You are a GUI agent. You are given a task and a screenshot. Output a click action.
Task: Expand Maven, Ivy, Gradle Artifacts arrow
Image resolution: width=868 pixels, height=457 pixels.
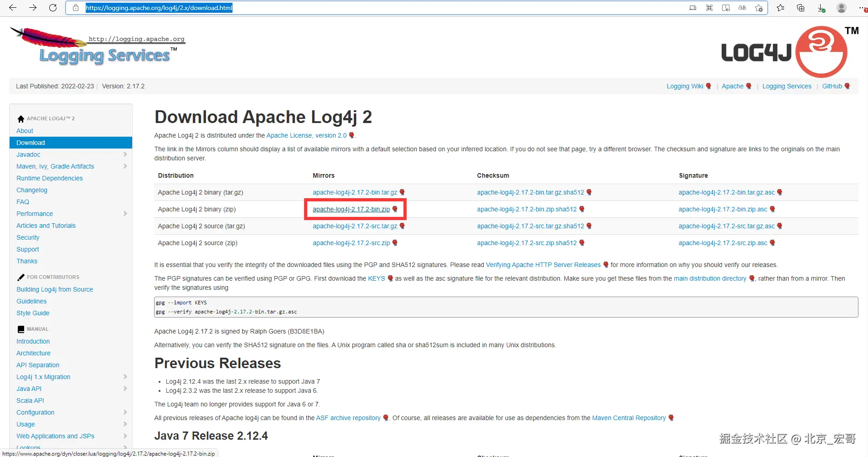pyautogui.click(x=125, y=166)
